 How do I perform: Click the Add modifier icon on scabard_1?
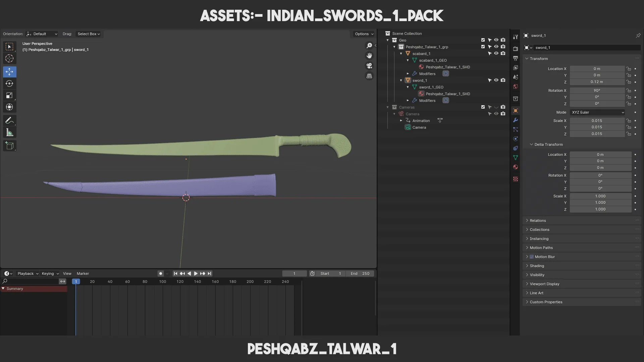(x=445, y=74)
